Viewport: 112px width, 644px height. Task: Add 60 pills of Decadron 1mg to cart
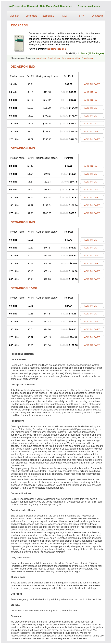click(x=92, y=239)
